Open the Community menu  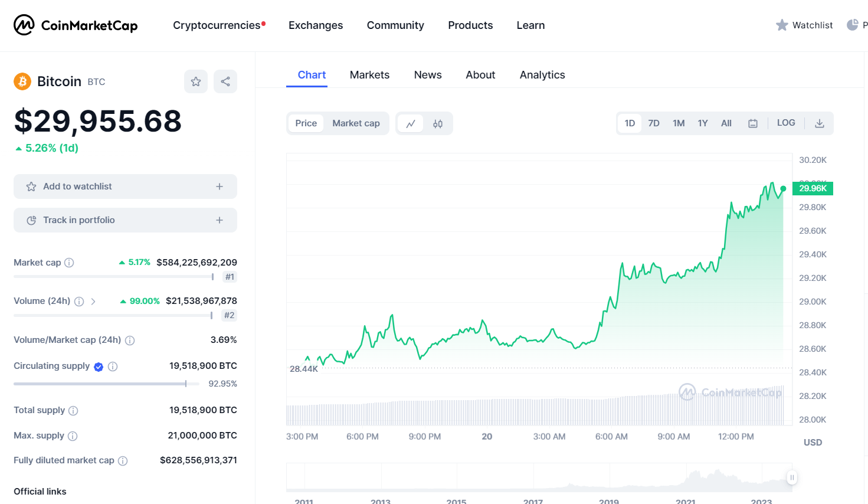(395, 25)
